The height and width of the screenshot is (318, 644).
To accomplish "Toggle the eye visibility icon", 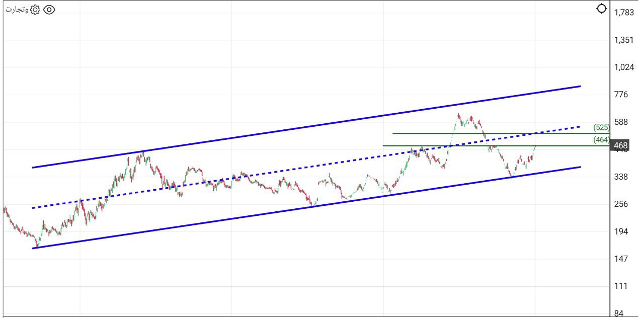I will [49, 10].
